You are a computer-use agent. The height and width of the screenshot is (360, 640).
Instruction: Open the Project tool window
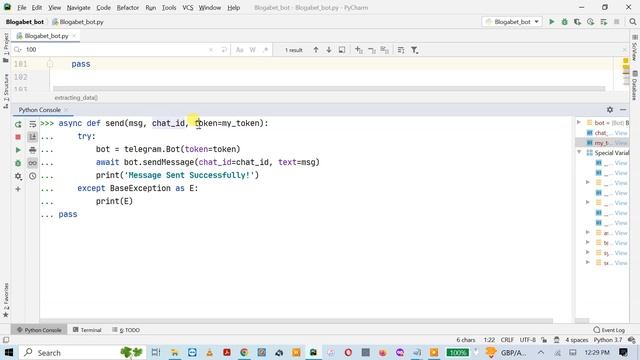pos(6,47)
